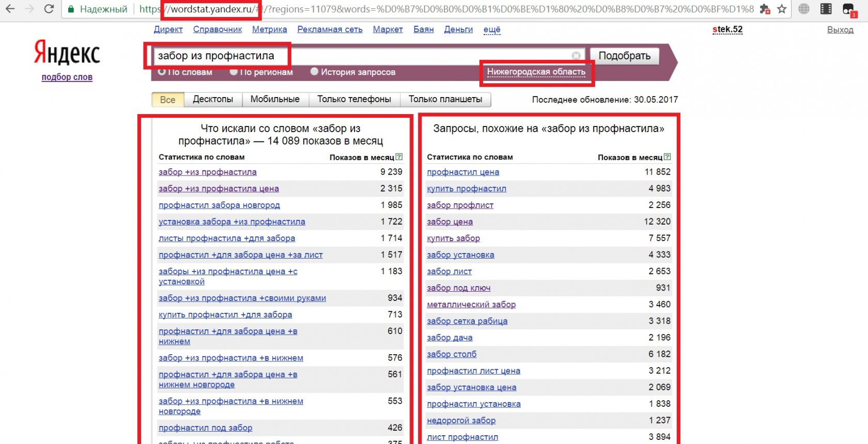The height and width of the screenshot is (444, 868).
Task: Open similar query 'купить профнастил'
Action: (x=467, y=188)
